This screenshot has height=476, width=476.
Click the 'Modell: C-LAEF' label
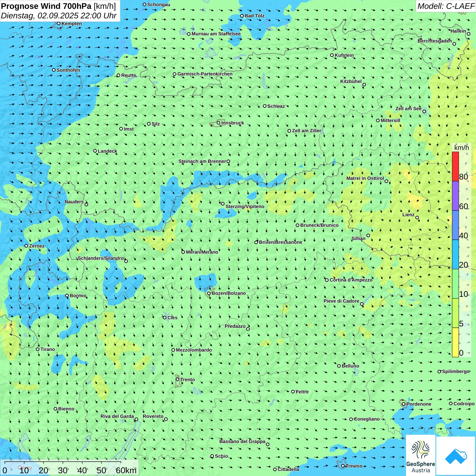click(x=445, y=6)
